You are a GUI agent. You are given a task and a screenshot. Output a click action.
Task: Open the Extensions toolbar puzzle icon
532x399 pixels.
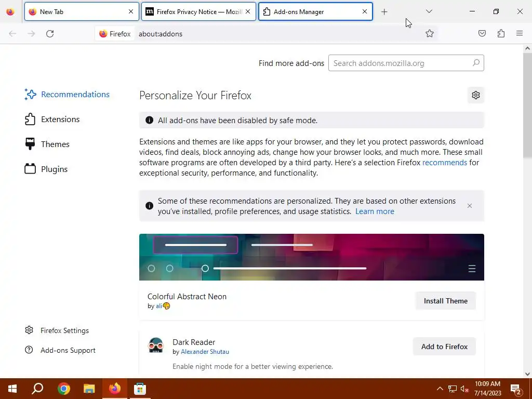click(501, 33)
